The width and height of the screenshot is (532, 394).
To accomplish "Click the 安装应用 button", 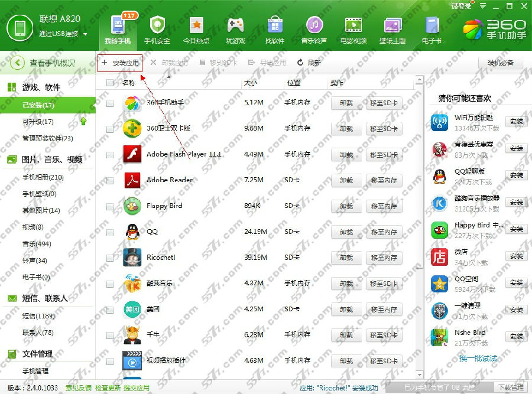I will click(120, 63).
